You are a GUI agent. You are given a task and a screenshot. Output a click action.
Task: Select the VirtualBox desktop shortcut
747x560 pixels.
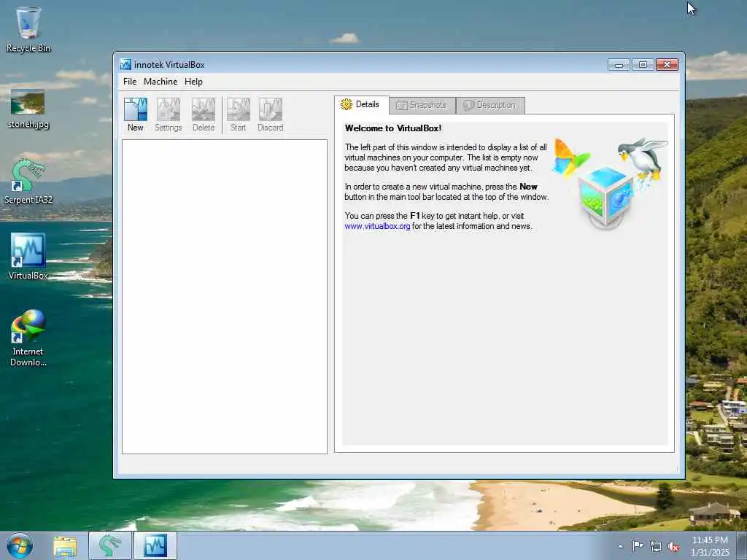point(28,257)
